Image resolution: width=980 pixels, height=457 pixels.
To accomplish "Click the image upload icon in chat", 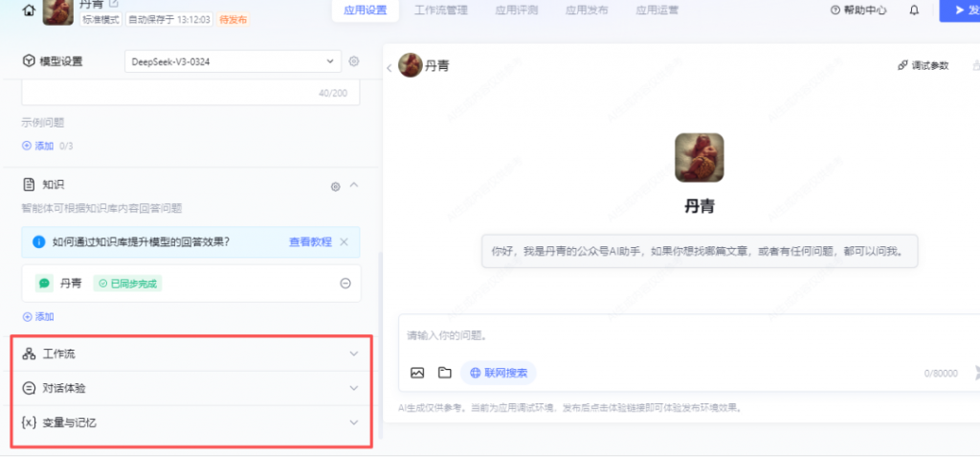I will [417, 373].
